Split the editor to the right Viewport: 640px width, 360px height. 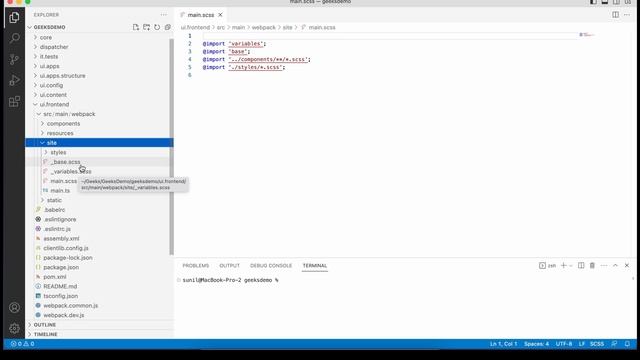coord(615,15)
